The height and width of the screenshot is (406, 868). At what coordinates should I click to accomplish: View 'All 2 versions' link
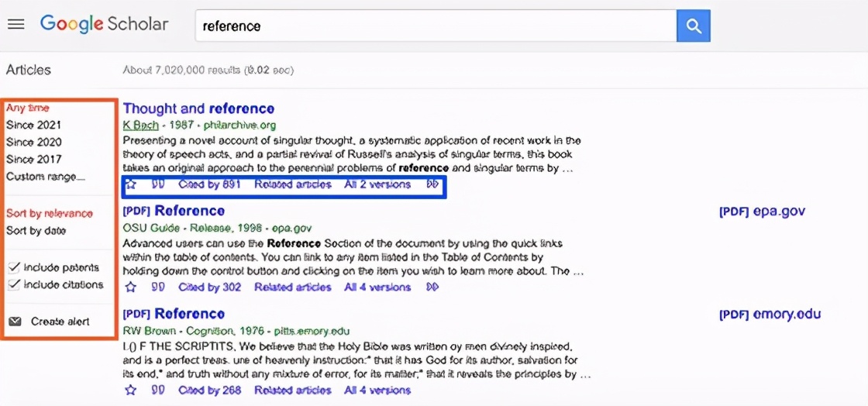pyautogui.click(x=377, y=184)
